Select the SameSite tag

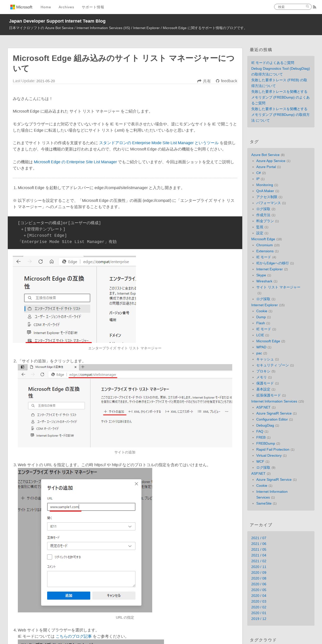(264, 503)
